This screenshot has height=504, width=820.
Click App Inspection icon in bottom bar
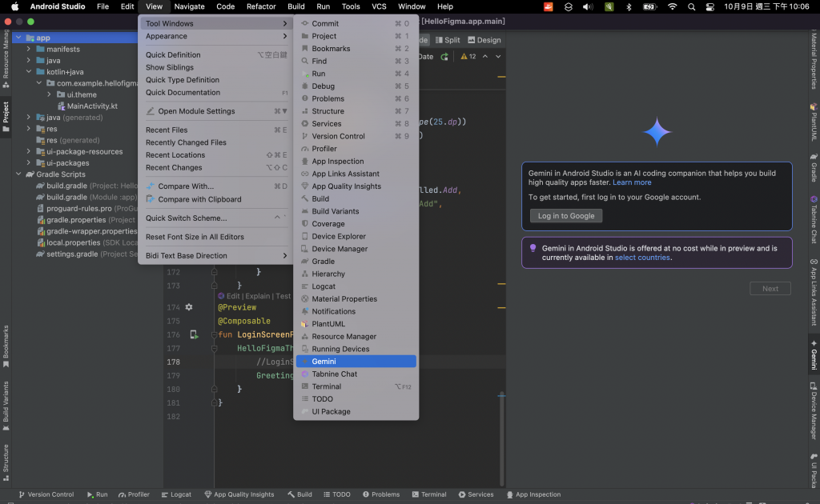pyautogui.click(x=510, y=494)
